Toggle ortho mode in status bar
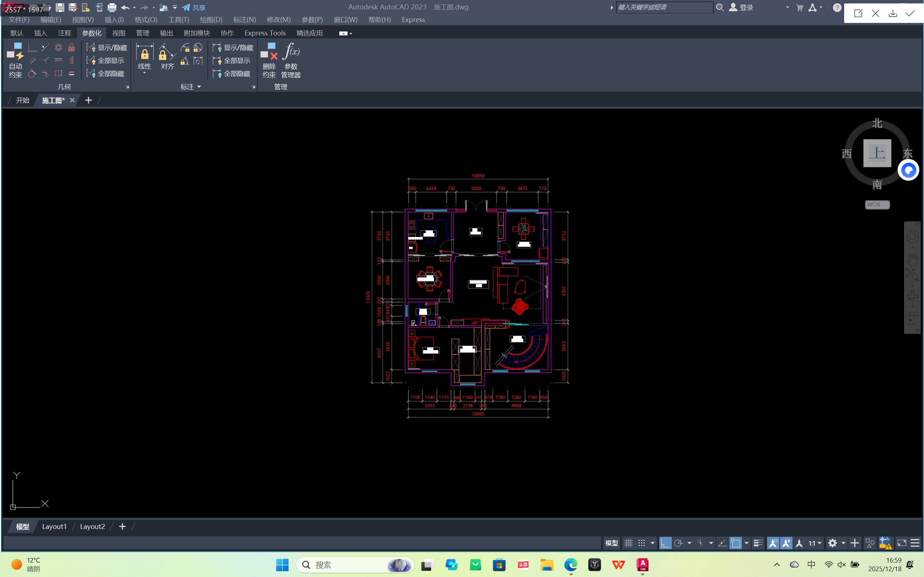 (x=665, y=543)
